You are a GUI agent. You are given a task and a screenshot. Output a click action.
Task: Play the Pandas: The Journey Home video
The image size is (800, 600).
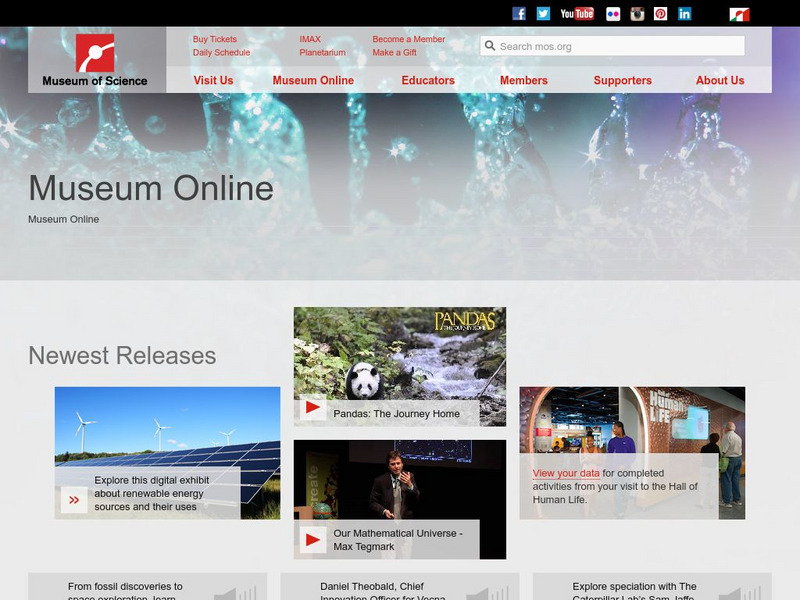tap(312, 410)
